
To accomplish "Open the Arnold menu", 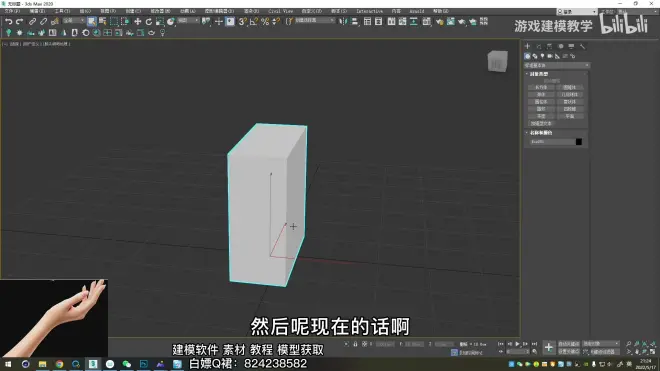I will pyautogui.click(x=417, y=11).
